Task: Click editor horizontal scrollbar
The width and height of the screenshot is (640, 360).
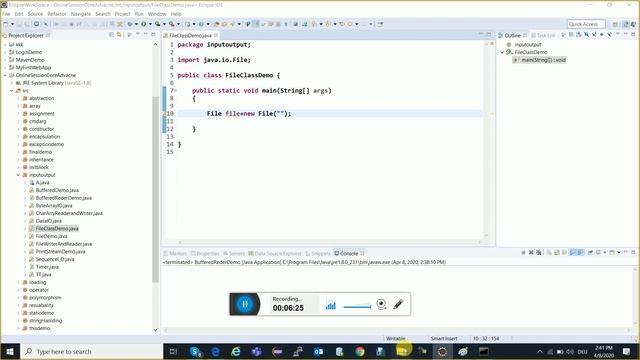Action: pyautogui.click(x=329, y=242)
